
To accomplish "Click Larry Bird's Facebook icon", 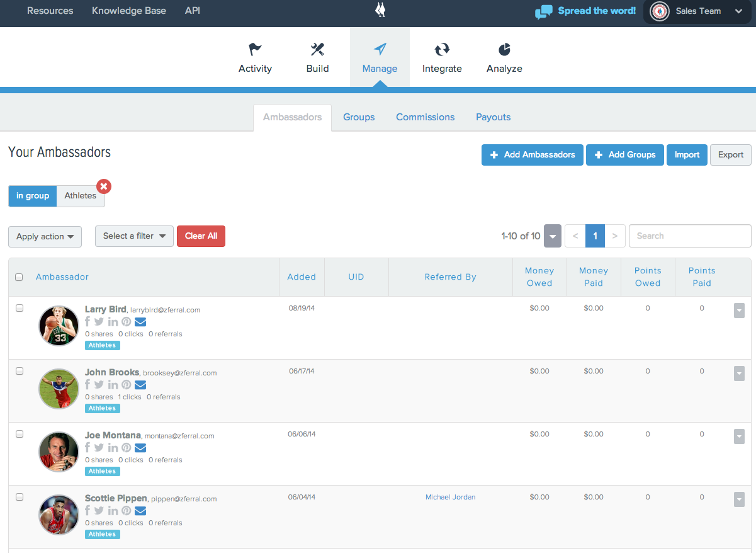I will coord(87,322).
